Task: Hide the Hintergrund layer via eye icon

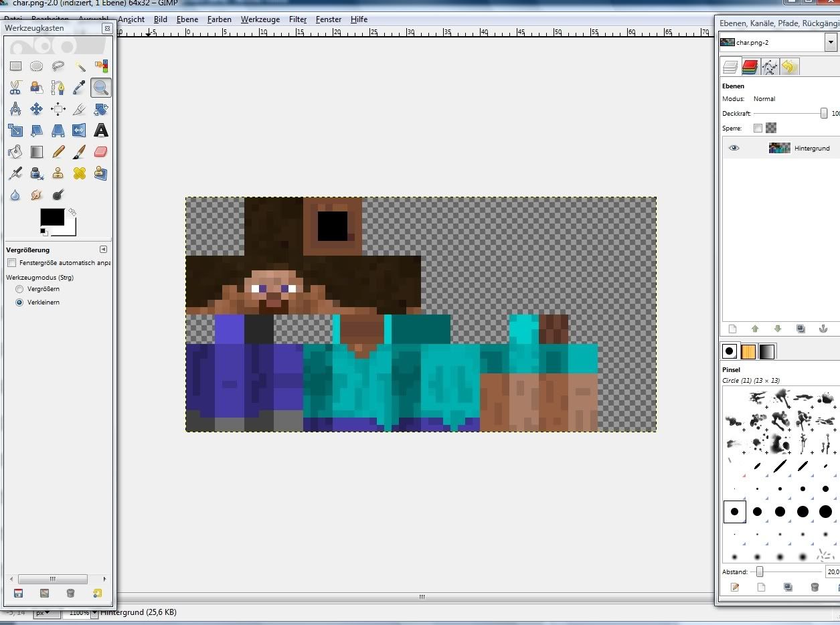Action: pos(734,148)
